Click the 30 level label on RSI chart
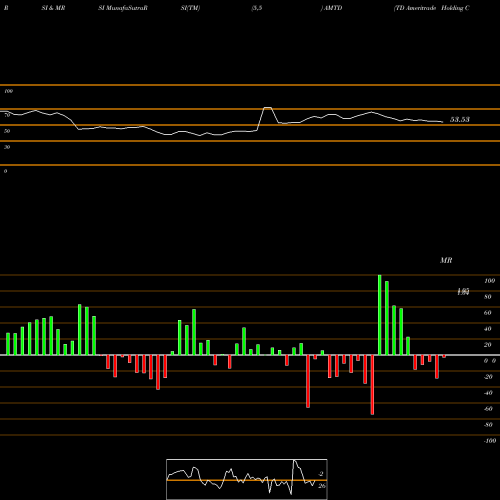This screenshot has height=500, width=500. (x=7, y=147)
